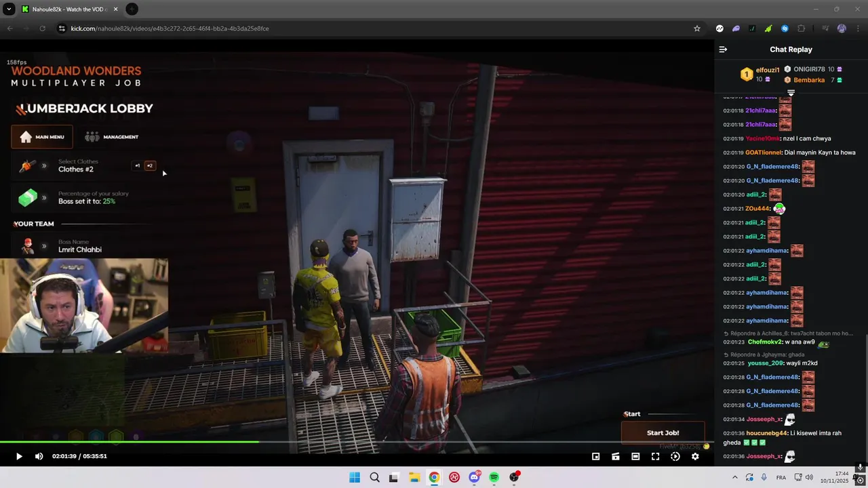The width and height of the screenshot is (868, 488).
Task: Click the clip creation icon in the player
Action: pos(616,456)
